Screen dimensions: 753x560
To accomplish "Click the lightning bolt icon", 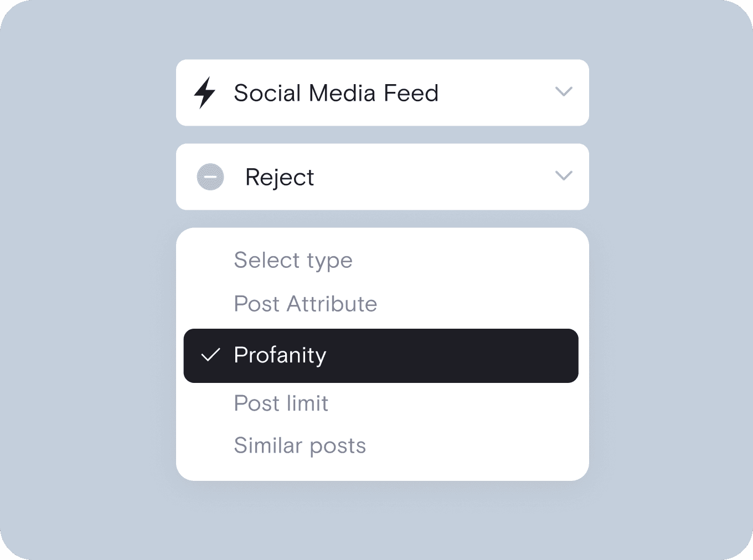I will tap(204, 92).
